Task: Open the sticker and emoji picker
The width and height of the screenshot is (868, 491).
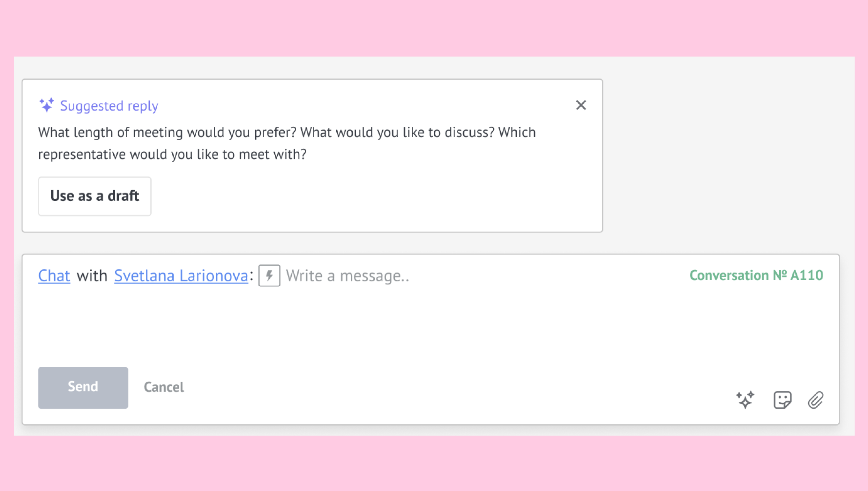Action: click(x=782, y=400)
